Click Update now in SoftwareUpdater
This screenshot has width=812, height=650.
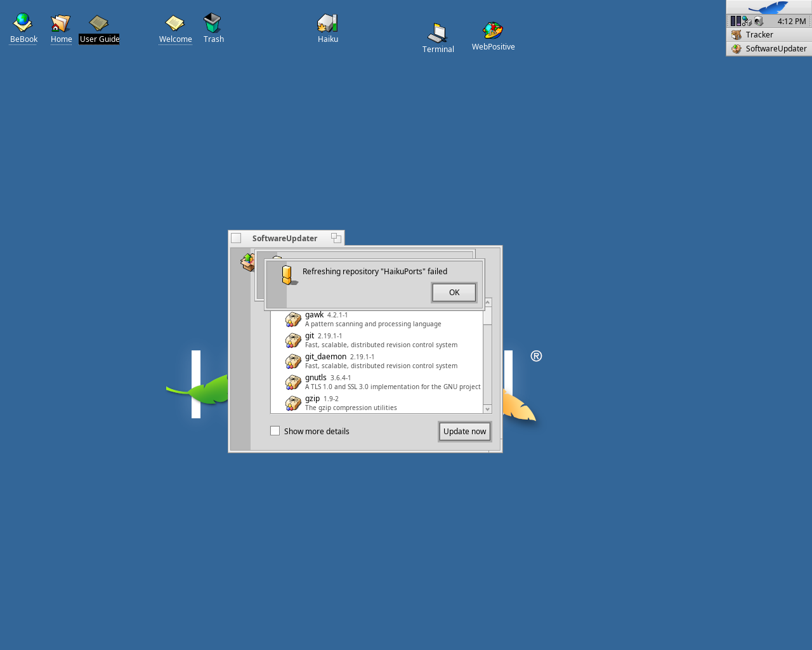(465, 432)
